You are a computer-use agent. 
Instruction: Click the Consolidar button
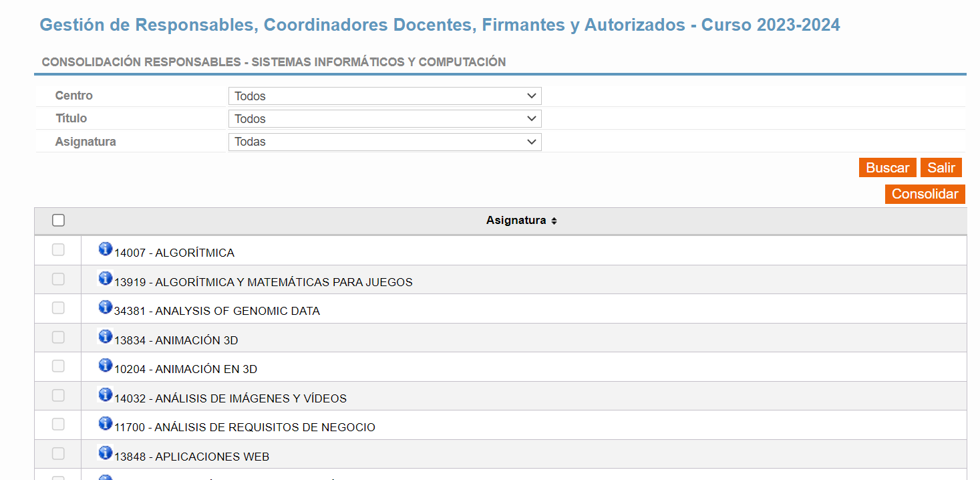tap(925, 195)
